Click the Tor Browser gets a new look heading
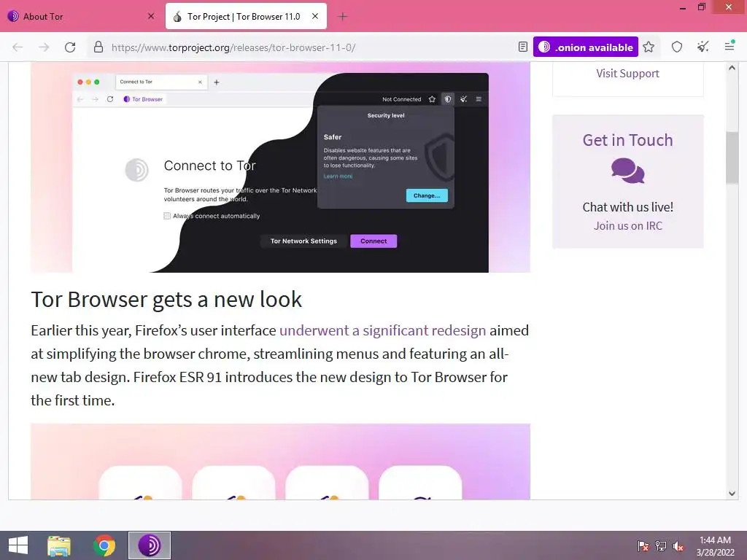 166,300
